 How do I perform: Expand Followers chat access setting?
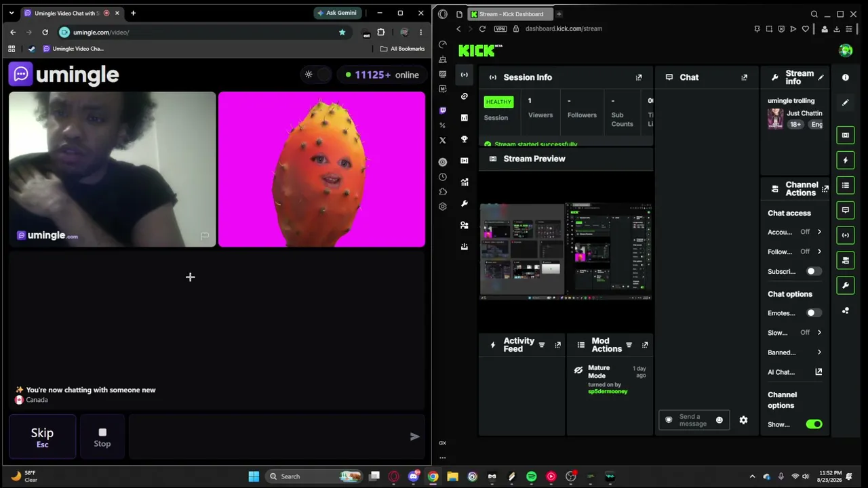[x=819, y=251]
